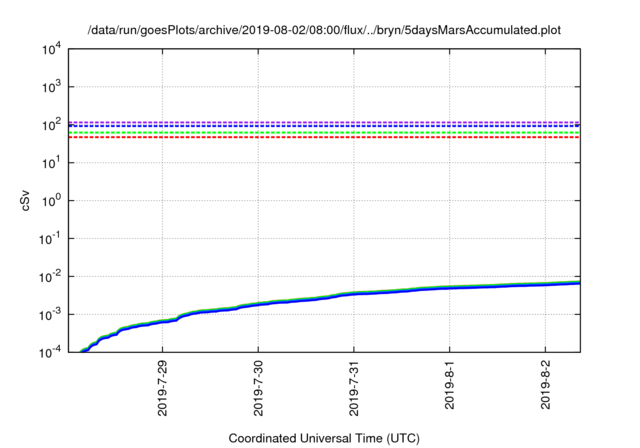Viewport: 640px width, 448px height.
Task: Click the 2019-7-30 date tick label
Action: (258, 388)
